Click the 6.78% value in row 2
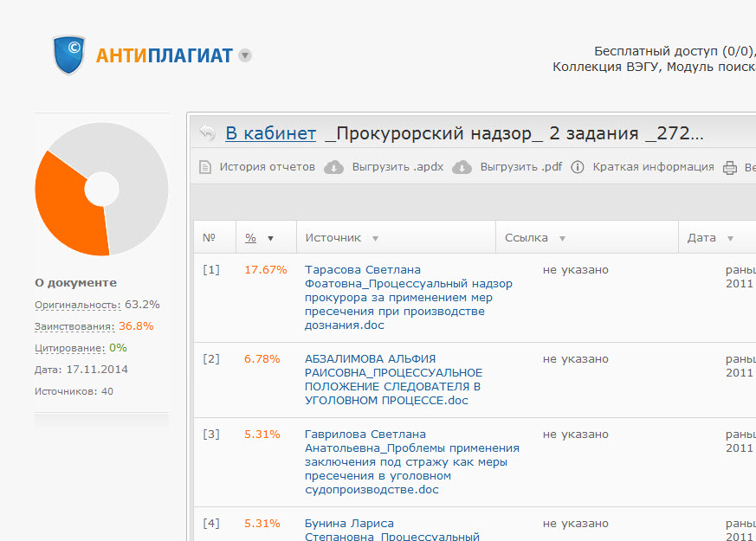 pos(262,359)
